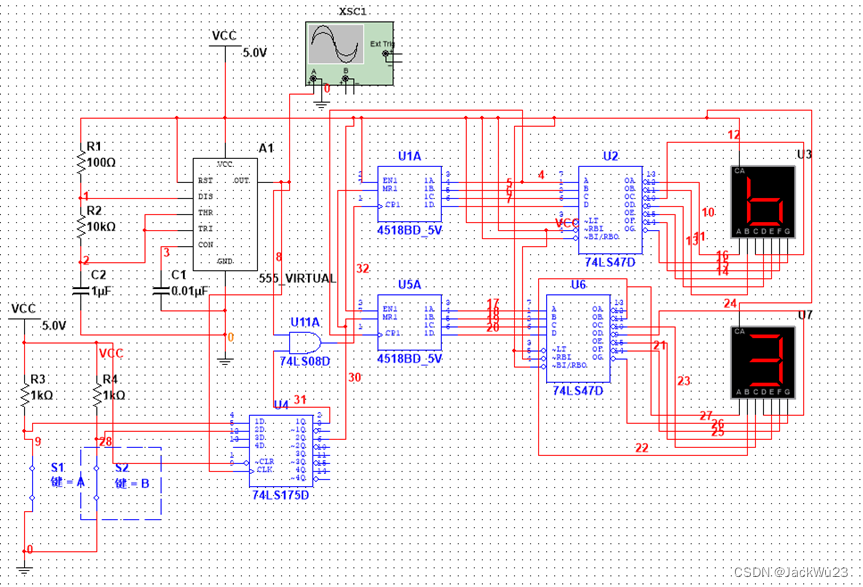The image size is (863, 587).
Task: Select the ground symbol at bottom left
Action: [24, 570]
